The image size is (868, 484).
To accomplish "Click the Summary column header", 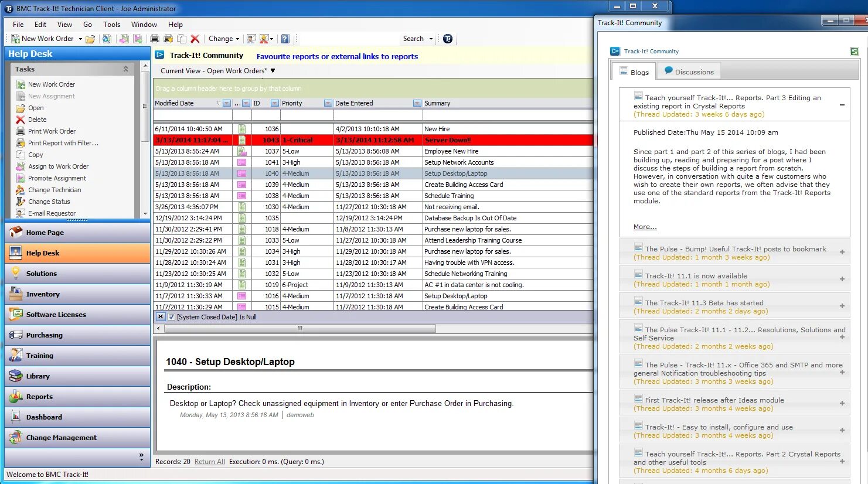I will (x=508, y=103).
